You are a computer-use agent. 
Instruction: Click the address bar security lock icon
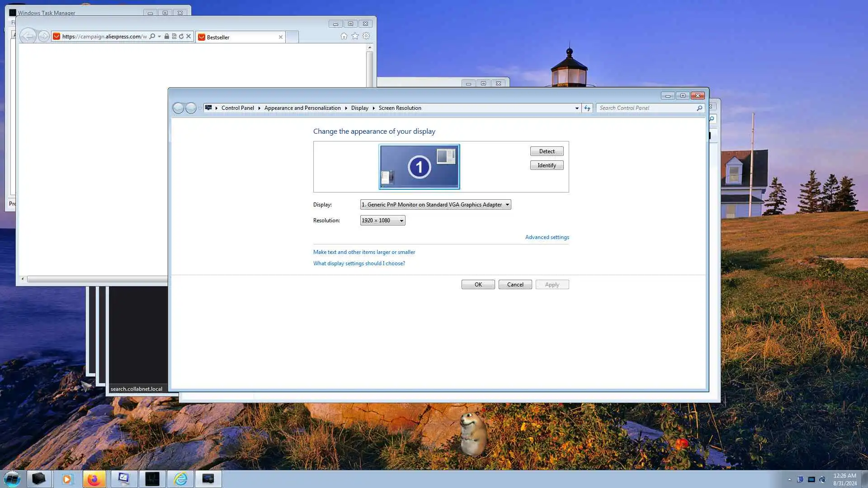point(167,37)
